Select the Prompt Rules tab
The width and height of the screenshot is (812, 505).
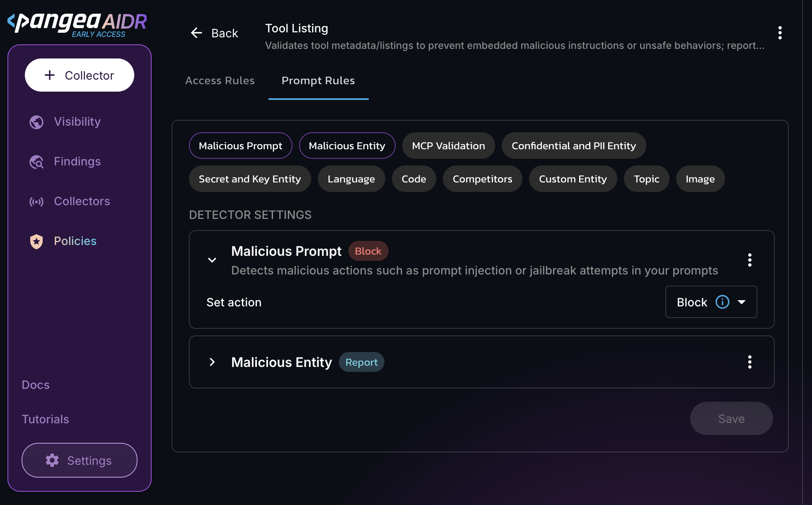click(x=318, y=80)
